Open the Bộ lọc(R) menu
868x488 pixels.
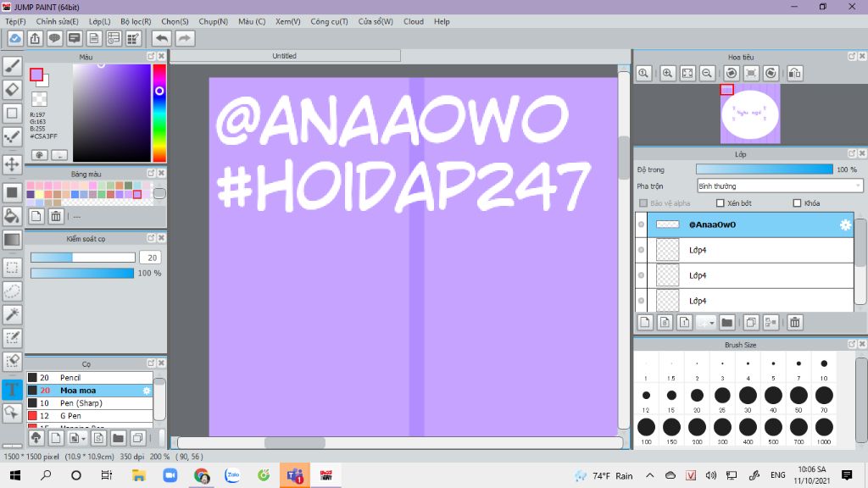click(136, 21)
